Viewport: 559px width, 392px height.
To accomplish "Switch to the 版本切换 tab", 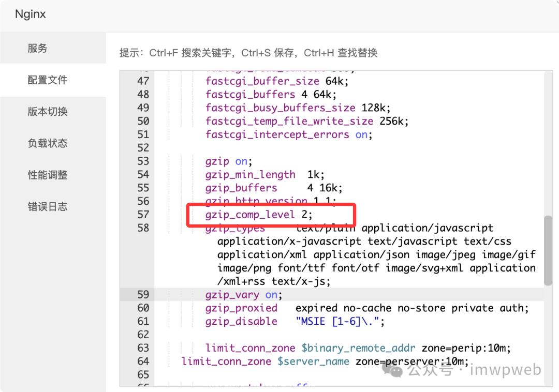I will pyautogui.click(x=48, y=112).
